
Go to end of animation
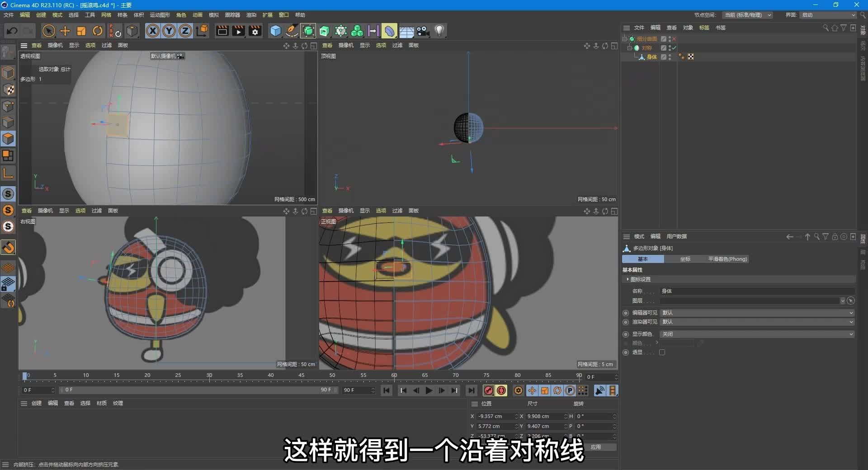[471, 390]
